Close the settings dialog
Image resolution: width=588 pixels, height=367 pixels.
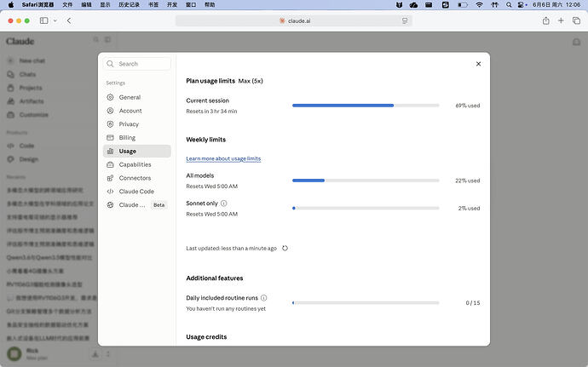pos(479,64)
